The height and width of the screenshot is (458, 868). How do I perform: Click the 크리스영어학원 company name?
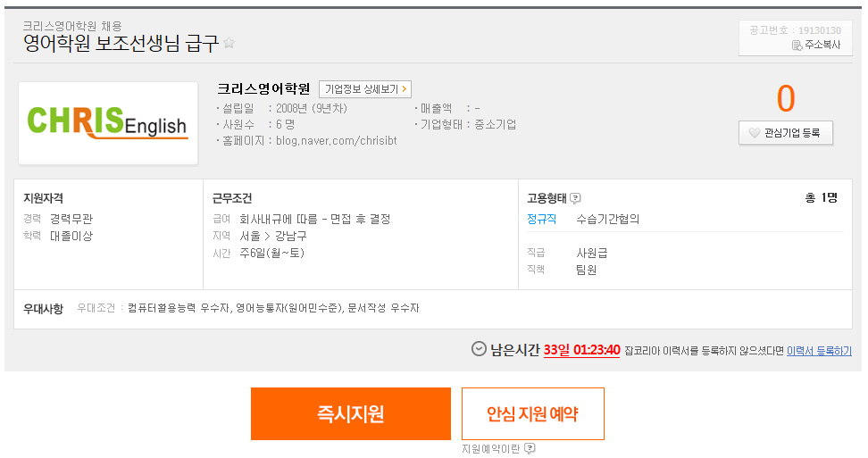click(263, 88)
